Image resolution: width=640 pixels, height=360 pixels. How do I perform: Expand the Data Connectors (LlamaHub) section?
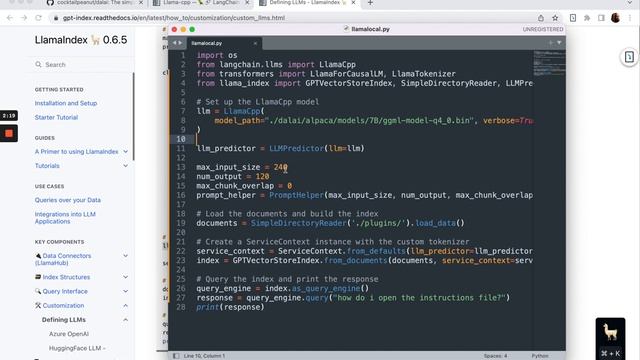(x=126, y=256)
